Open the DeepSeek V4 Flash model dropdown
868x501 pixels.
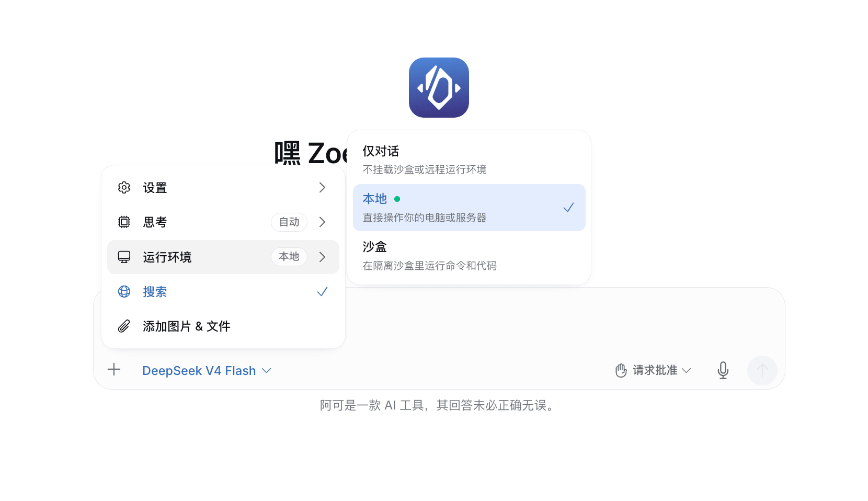coord(207,371)
